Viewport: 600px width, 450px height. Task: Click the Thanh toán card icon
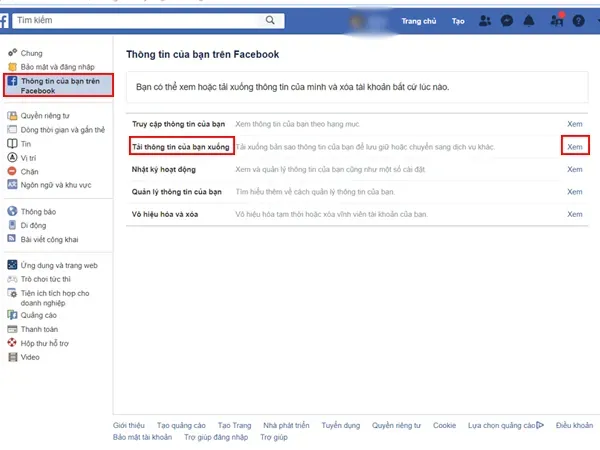coord(12,329)
